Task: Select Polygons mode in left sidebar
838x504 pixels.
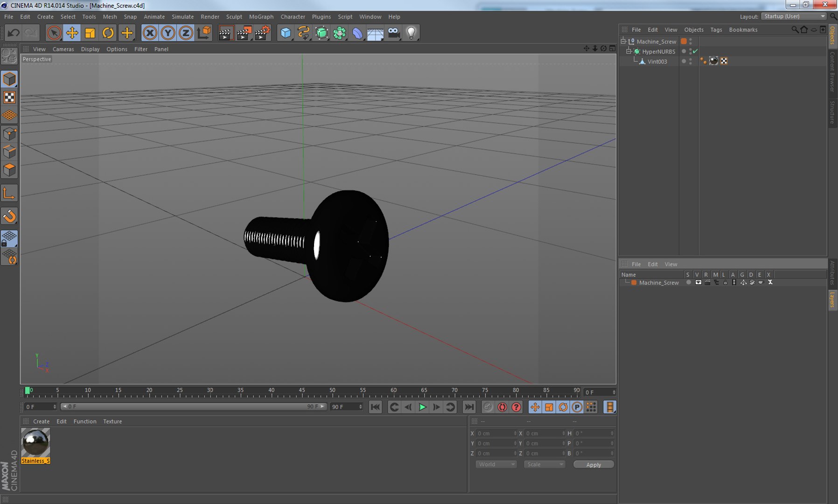Action: 9,170
